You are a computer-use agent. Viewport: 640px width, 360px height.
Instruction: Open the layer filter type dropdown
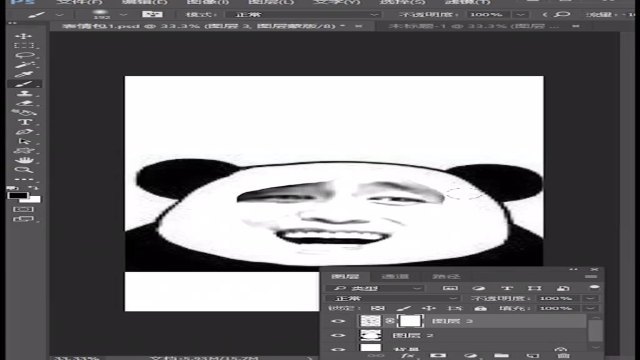click(376, 288)
